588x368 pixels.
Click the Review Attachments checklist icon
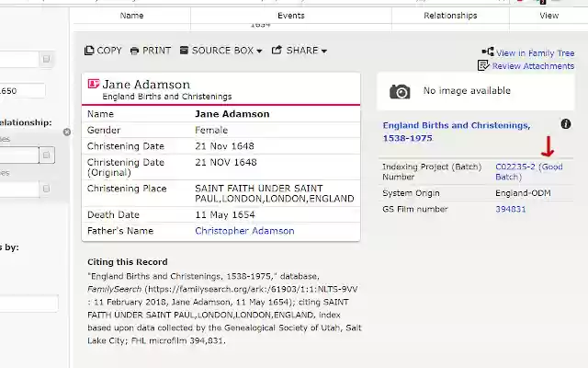(x=483, y=65)
